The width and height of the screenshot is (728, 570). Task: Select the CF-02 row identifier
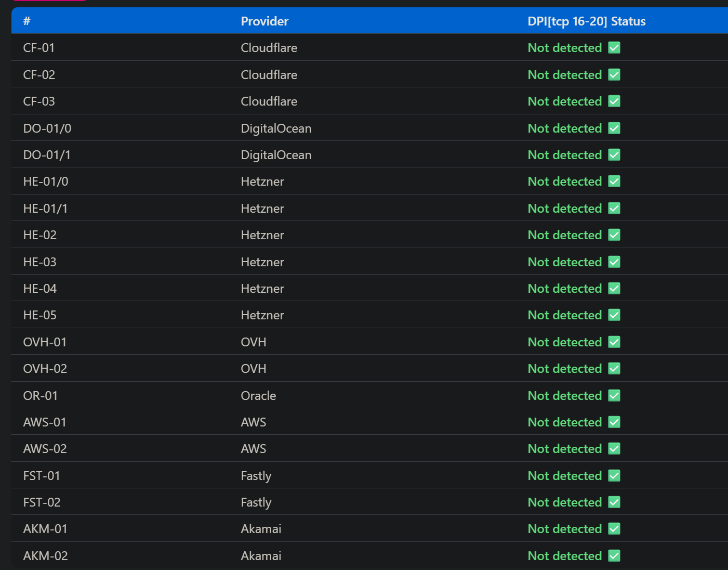click(39, 74)
